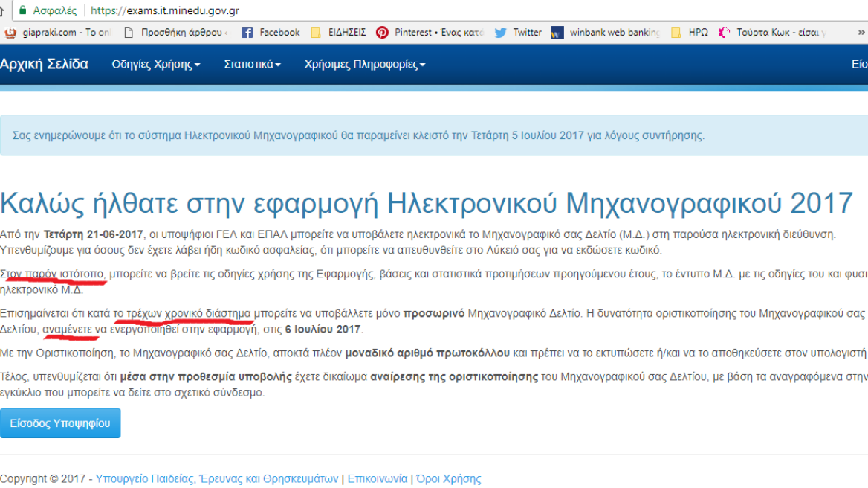Open the ΕΙΔΗΣΕΙΣ bookmarks folder
Viewport: 868px width, 488px height.
337,33
